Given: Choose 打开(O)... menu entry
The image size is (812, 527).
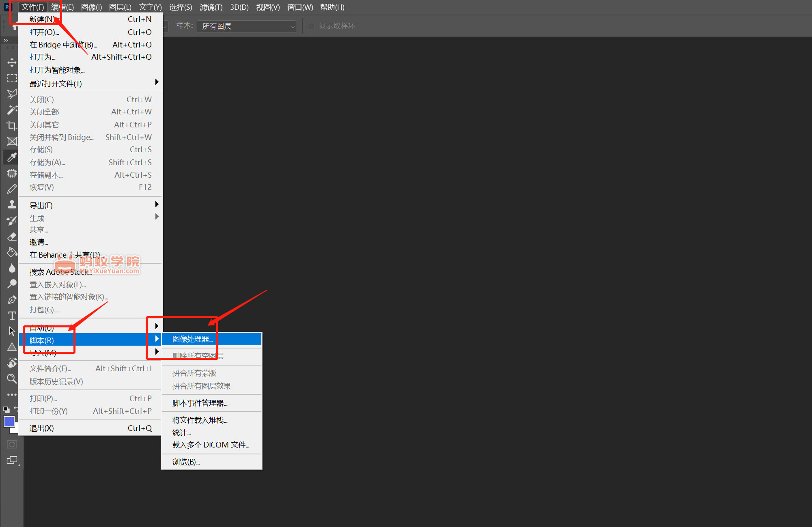Looking at the screenshot, I should click(x=91, y=32).
